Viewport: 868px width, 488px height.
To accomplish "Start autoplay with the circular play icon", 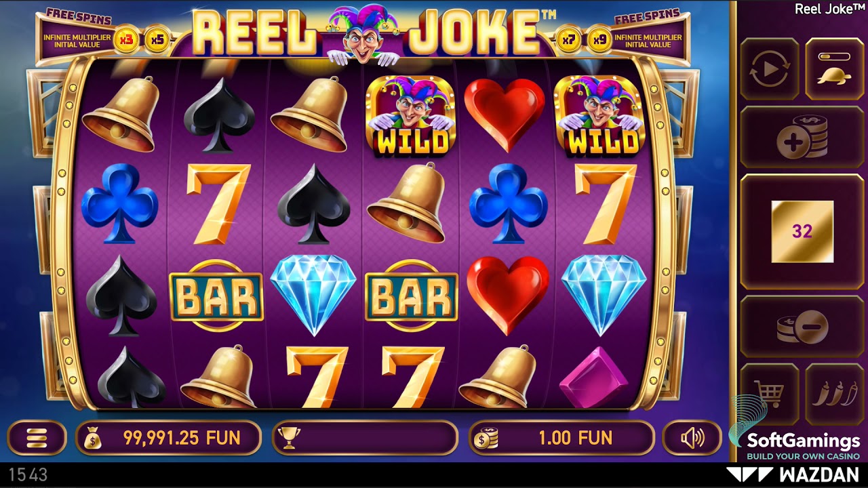I will [x=770, y=69].
